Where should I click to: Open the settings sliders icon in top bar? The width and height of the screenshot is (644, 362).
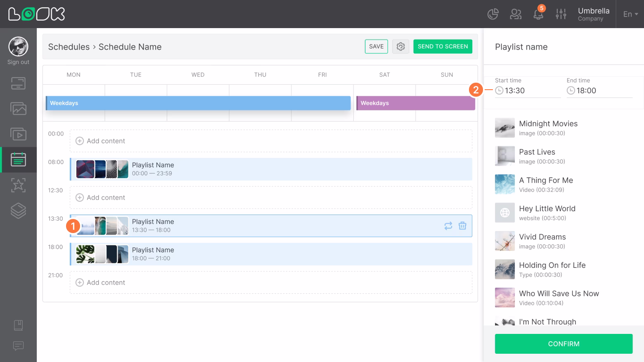pyautogui.click(x=561, y=14)
